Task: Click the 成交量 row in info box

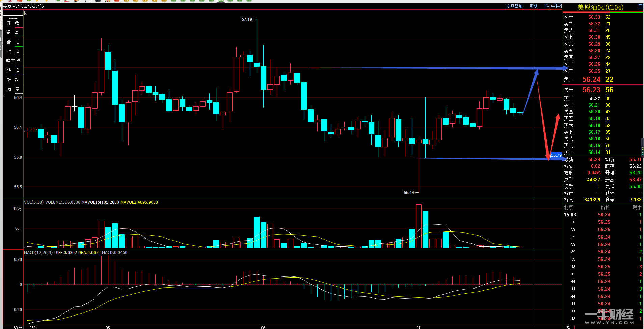Action: click(x=13, y=61)
